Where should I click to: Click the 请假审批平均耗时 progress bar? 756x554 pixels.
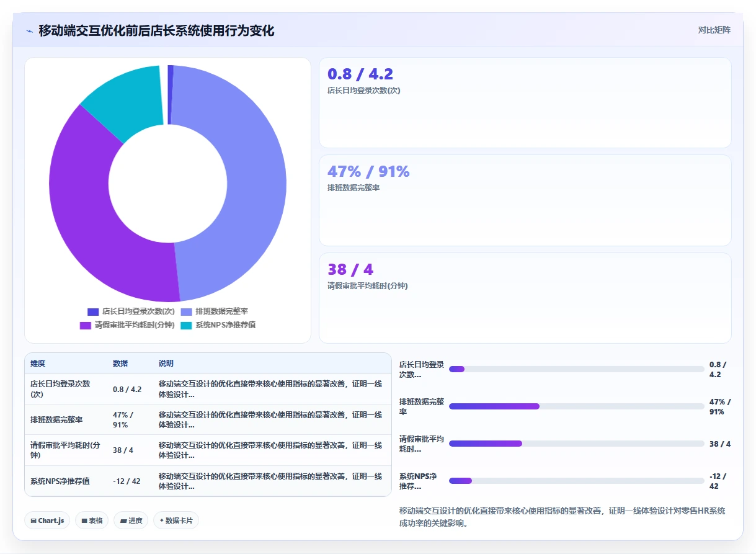(x=577, y=444)
